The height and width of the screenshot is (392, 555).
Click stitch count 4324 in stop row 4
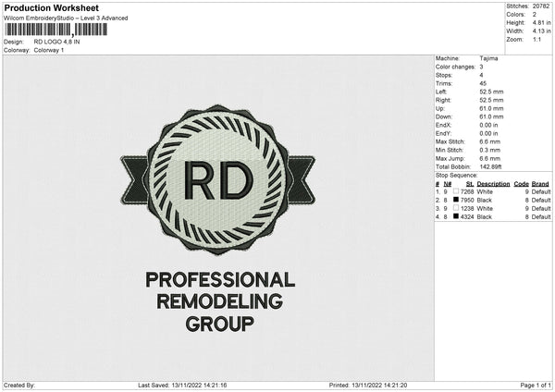tap(467, 217)
